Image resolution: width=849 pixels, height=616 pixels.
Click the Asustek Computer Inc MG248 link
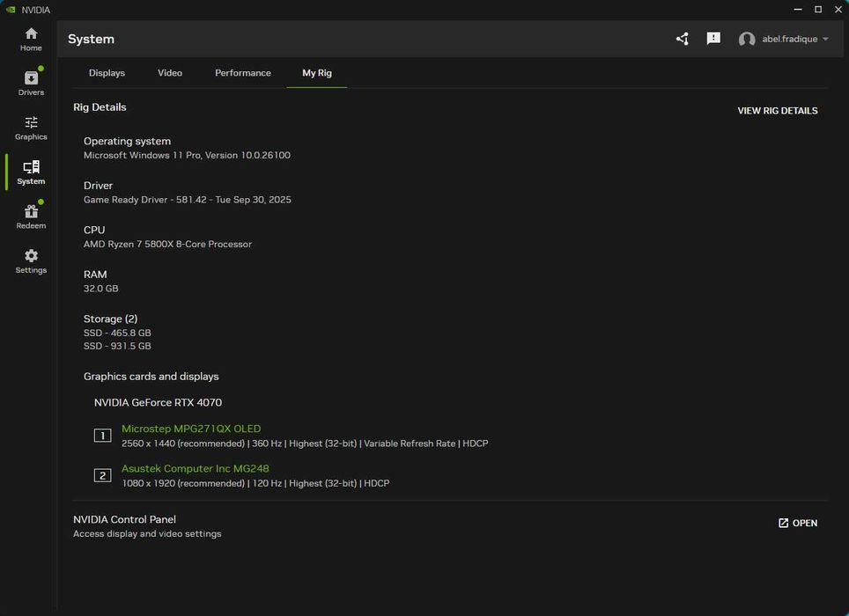(196, 468)
